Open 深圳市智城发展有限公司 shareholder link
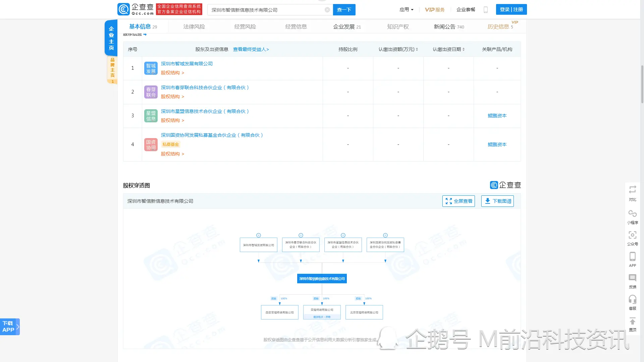 tap(187, 64)
